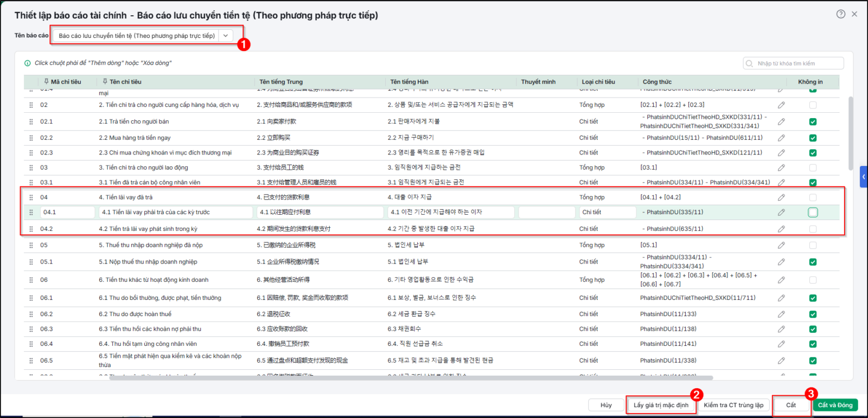Uncheck the Không in checkbox for row 02.2
The image size is (868, 418).
click(813, 138)
